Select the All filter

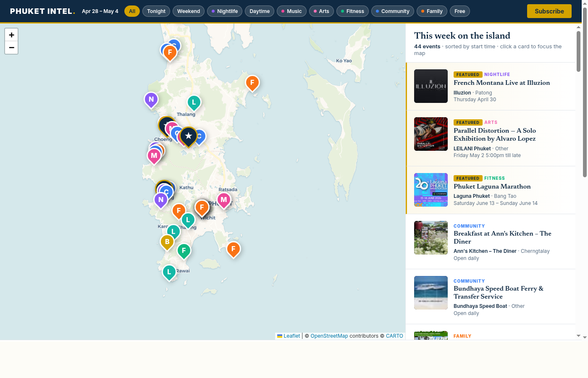point(132,11)
